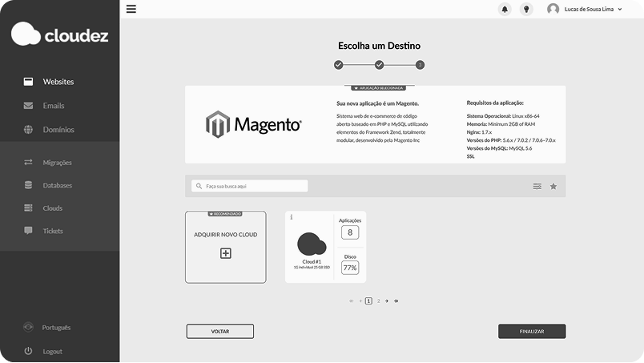Toggle the favorites star filter
This screenshot has height=363, width=644.
553,186
